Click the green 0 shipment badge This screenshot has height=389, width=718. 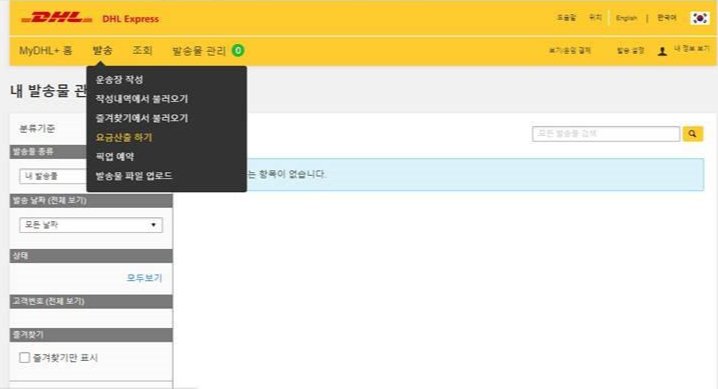pyautogui.click(x=238, y=50)
